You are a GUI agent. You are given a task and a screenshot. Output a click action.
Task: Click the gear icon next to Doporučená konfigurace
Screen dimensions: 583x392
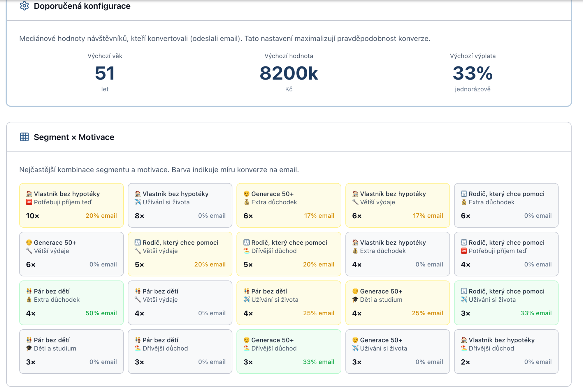click(24, 6)
